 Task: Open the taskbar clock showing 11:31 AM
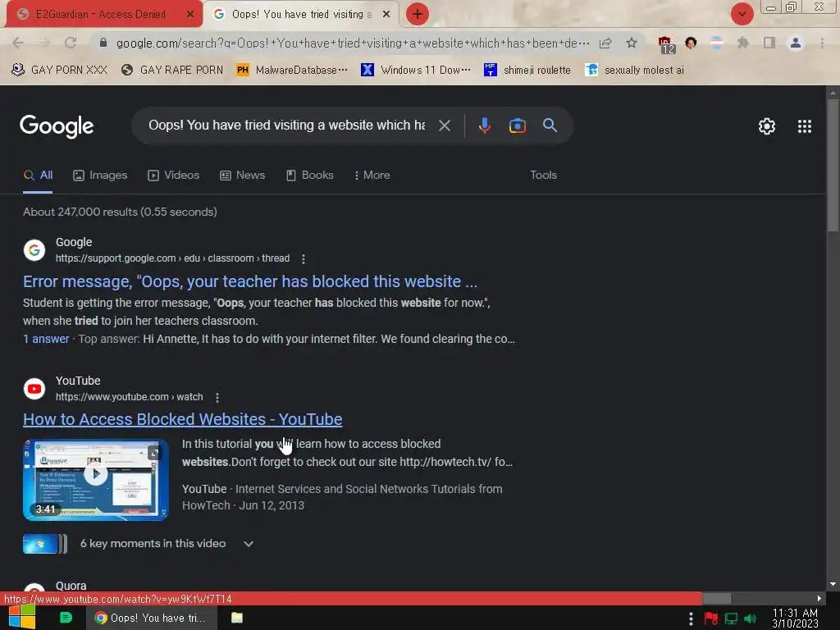[795, 619]
